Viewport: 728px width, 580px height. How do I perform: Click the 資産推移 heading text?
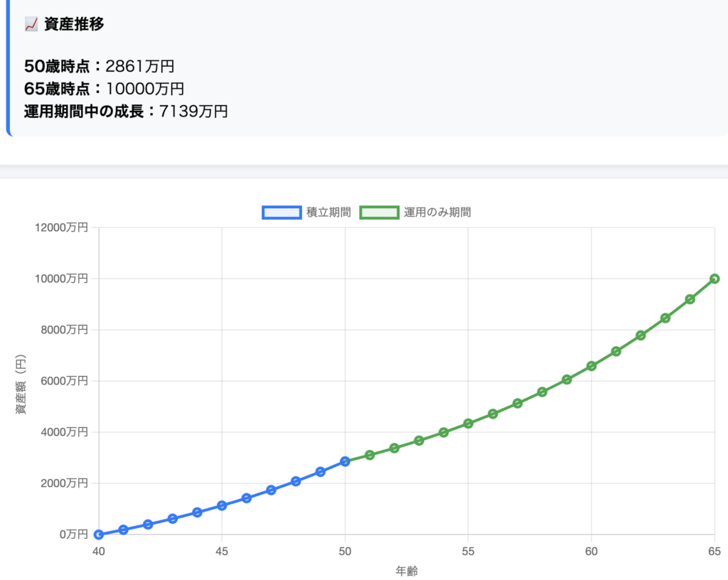(74, 24)
